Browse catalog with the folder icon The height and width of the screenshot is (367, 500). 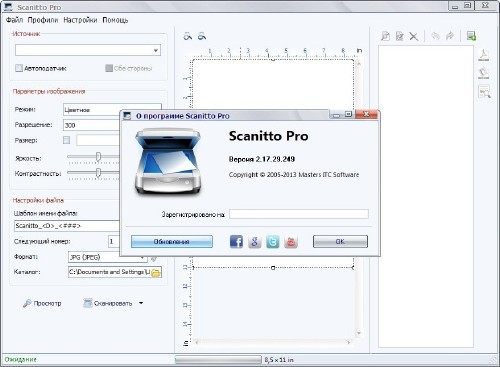156,272
